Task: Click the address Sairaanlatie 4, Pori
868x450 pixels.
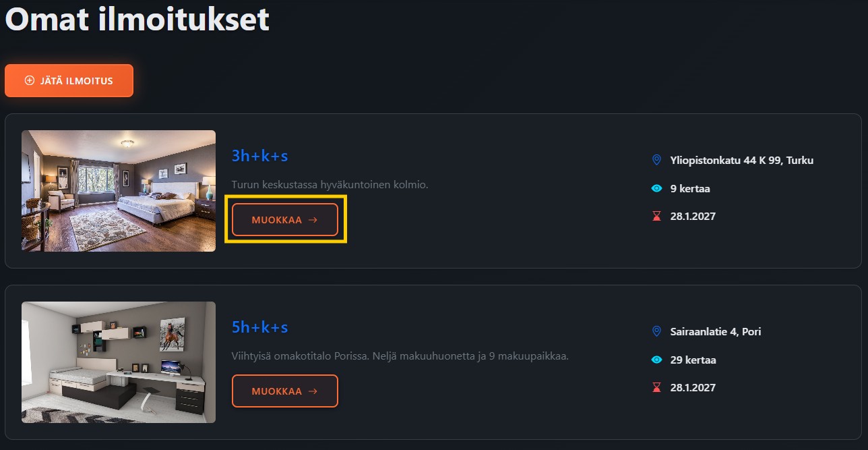Action: point(715,332)
